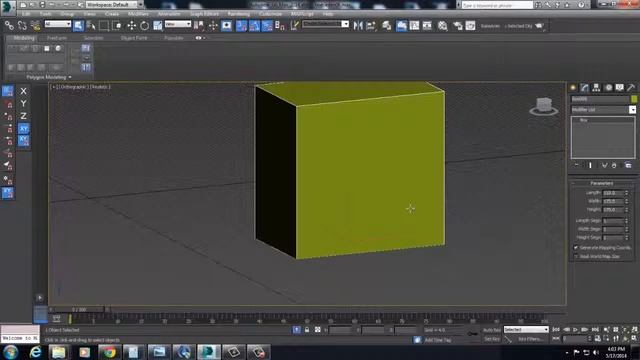Click the Length value field
This screenshot has width=640, height=360.
click(613, 193)
